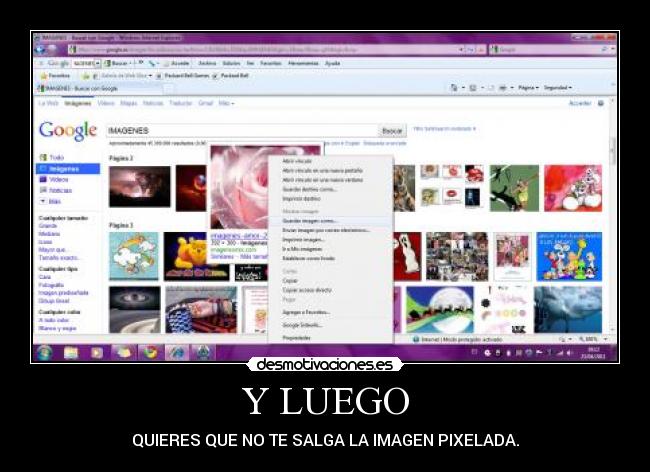650x472 pixels.
Task: Open the Favoritos star in favorites bar
Action: (x=55, y=76)
